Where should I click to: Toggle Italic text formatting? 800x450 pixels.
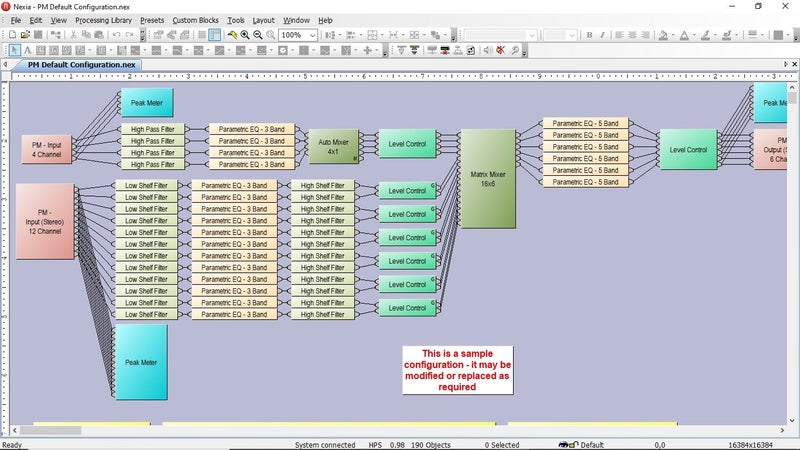click(x=604, y=35)
